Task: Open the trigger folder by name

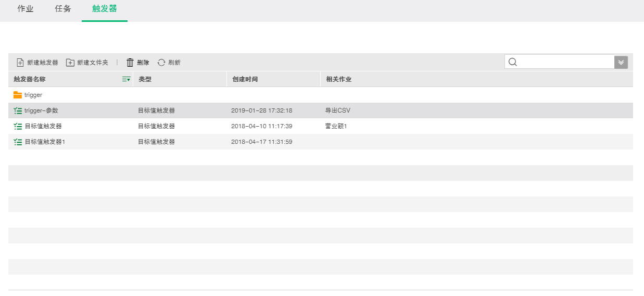Action: (x=33, y=95)
